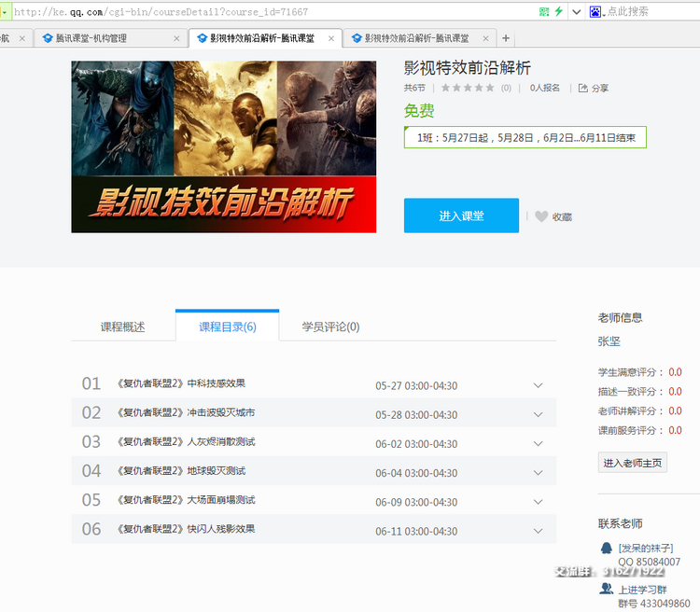Close the last 影视特效前沿解析 tab

(485, 38)
